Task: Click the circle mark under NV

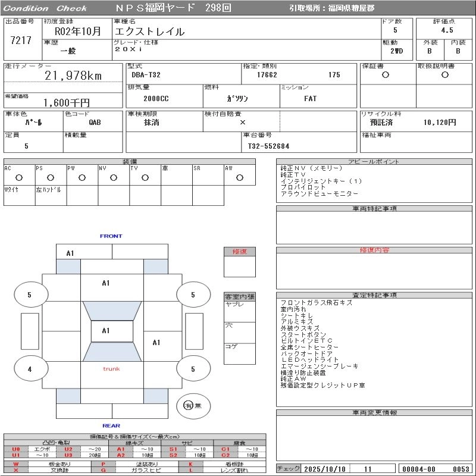Action: click(x=114, y=177)
